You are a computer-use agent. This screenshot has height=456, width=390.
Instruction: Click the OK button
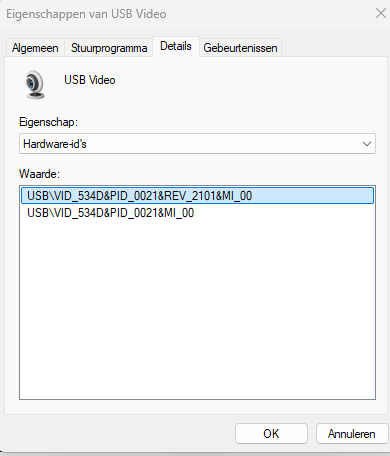271,434
